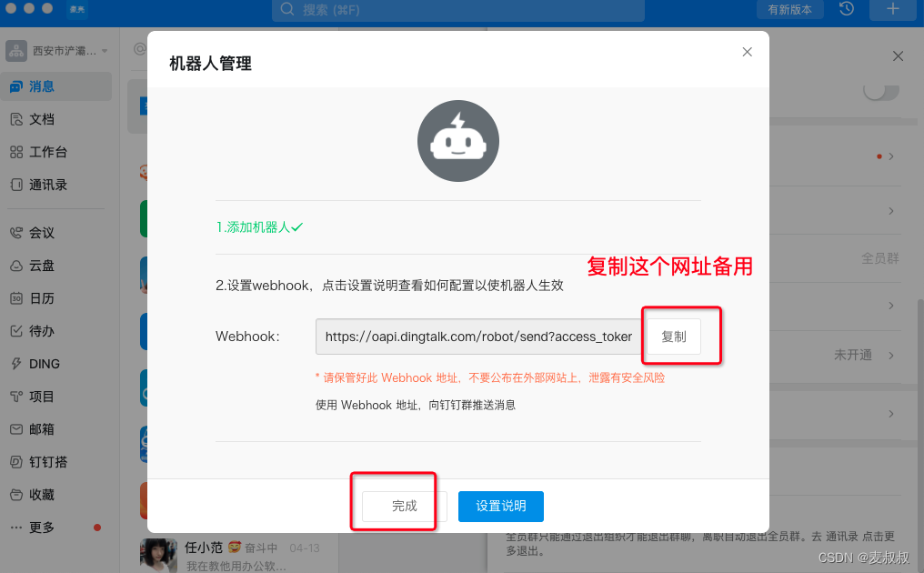Image resolution: width=924 pixels, height=573 pixels.
Task: Click the search magnifier icon
Action: 287,9
